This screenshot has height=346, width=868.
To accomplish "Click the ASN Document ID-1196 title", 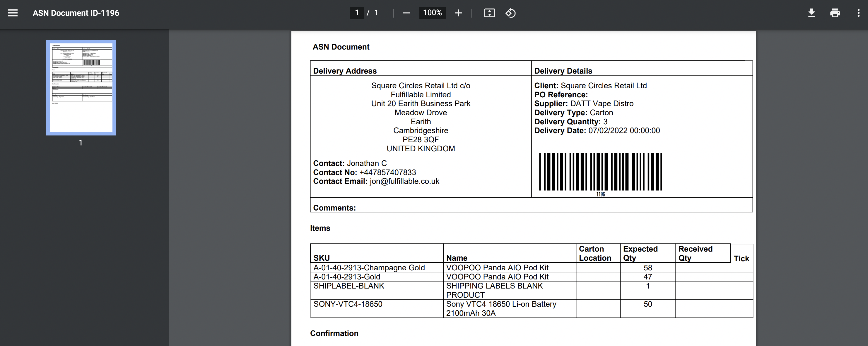I will pos(76,13).
